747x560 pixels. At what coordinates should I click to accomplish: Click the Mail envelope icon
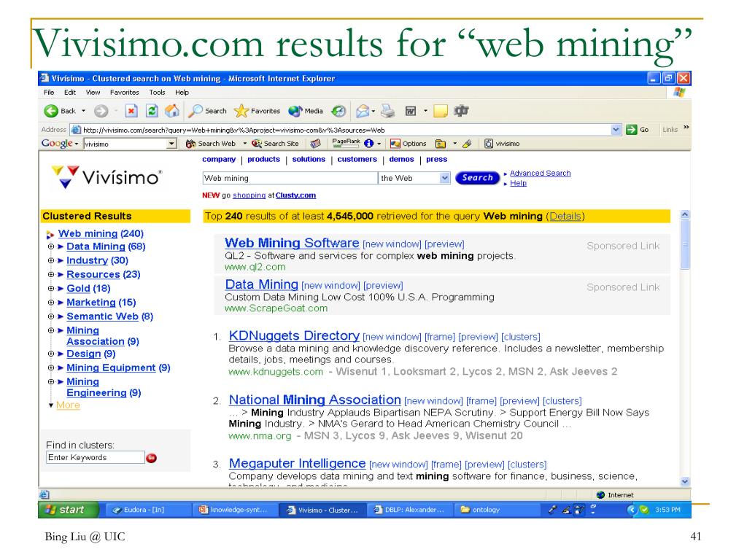coord(363,111)
